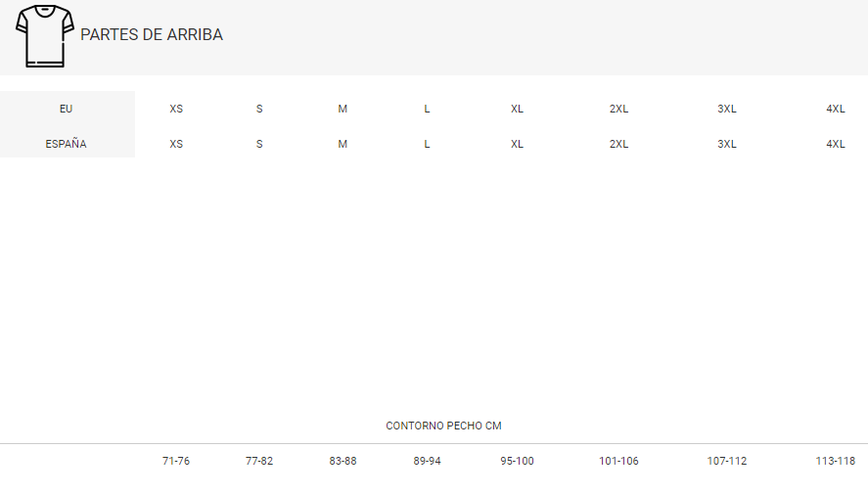Click 3XL in the ESPAÑA row
This screenshot has width=868, height=494.
click(x=726, y=144)
